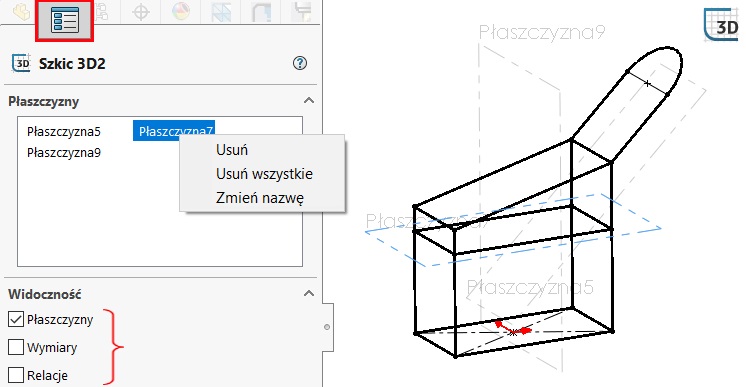746x387 pixels.
Task: Open the rounded-corner icon manager tab
Action: tap(261, 11)
